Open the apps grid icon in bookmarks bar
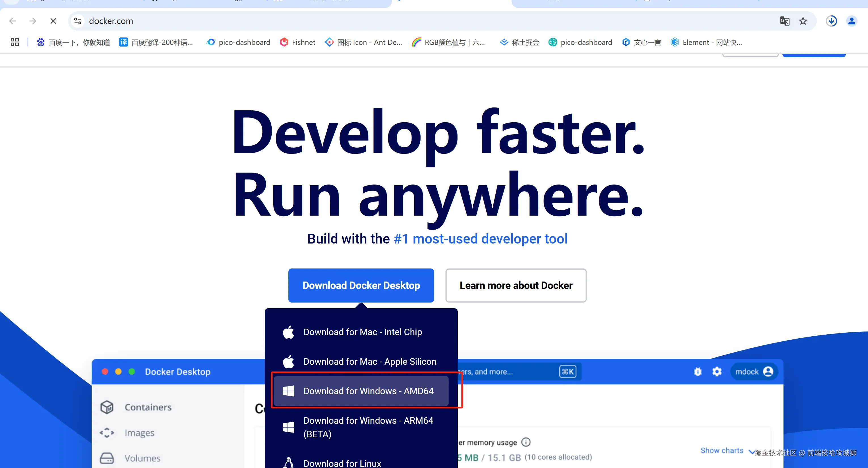Image resolution: width=868 pixels, height=468 pixels. pos(14,42)
